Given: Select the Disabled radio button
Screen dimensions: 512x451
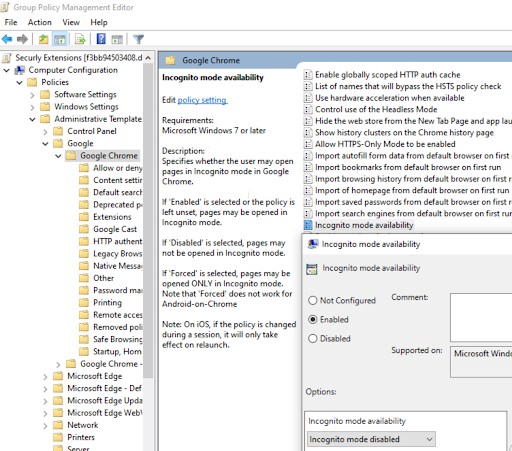Looking at the screenshot, I should 312,338.
